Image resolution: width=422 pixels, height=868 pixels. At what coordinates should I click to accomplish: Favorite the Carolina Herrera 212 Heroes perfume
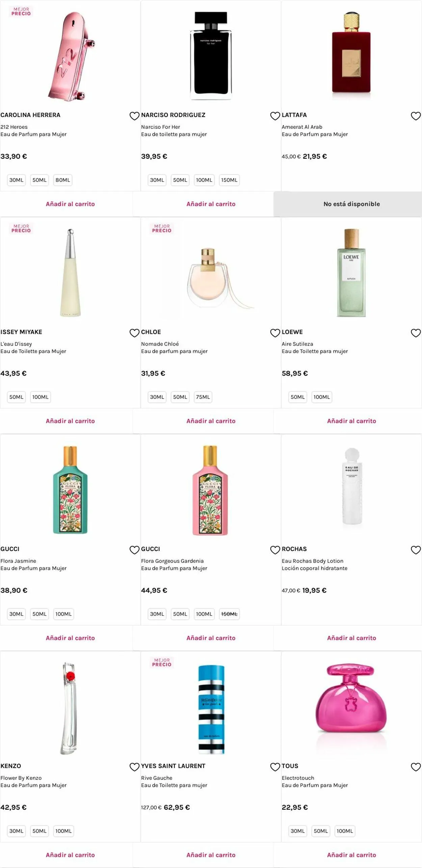134,116
